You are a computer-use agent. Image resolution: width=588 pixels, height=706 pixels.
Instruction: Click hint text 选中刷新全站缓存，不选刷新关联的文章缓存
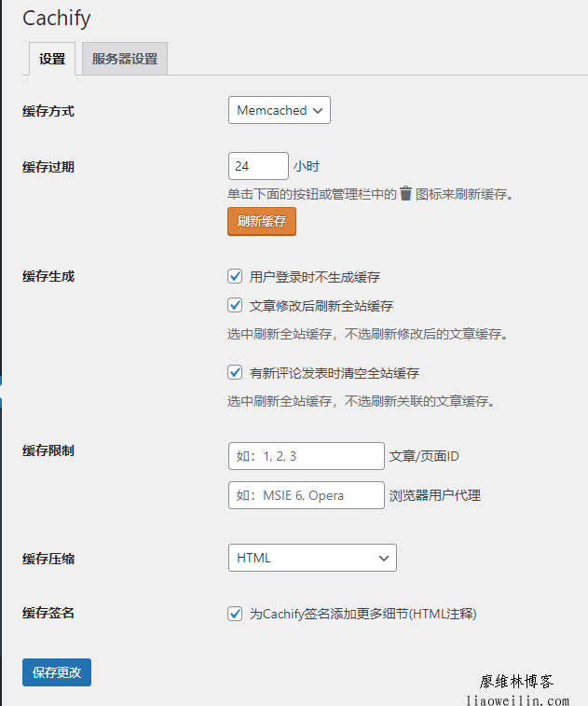[x=362, y=401]
